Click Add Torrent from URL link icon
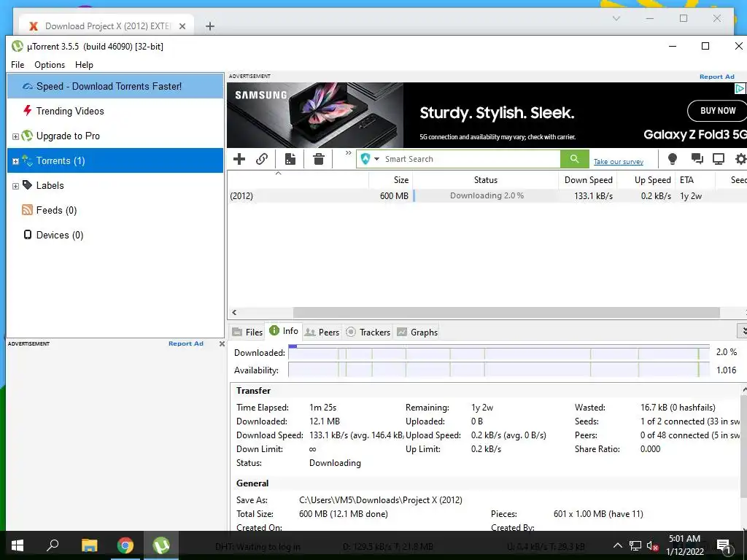Screen dimensions: 747x560 262,159
